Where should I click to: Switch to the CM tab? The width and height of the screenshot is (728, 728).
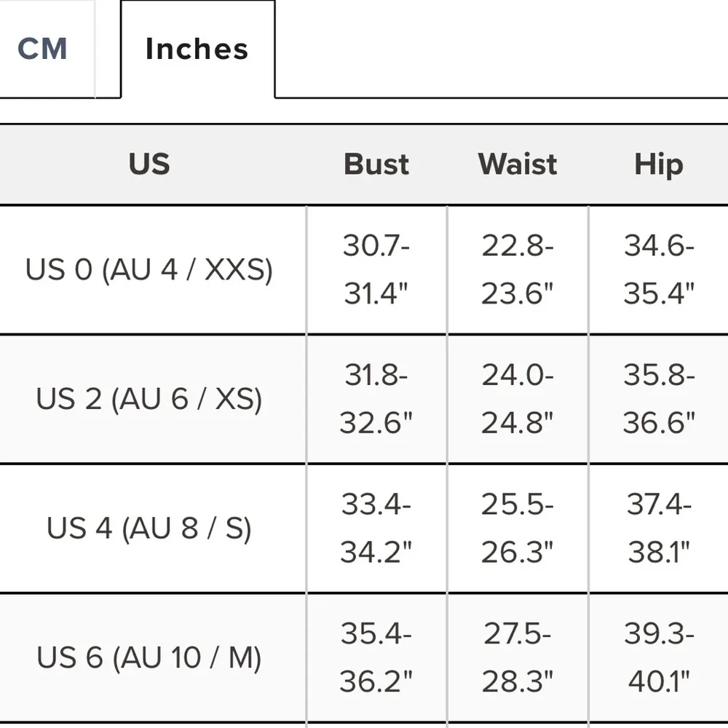pyautogui.click(x=42, y=50)
